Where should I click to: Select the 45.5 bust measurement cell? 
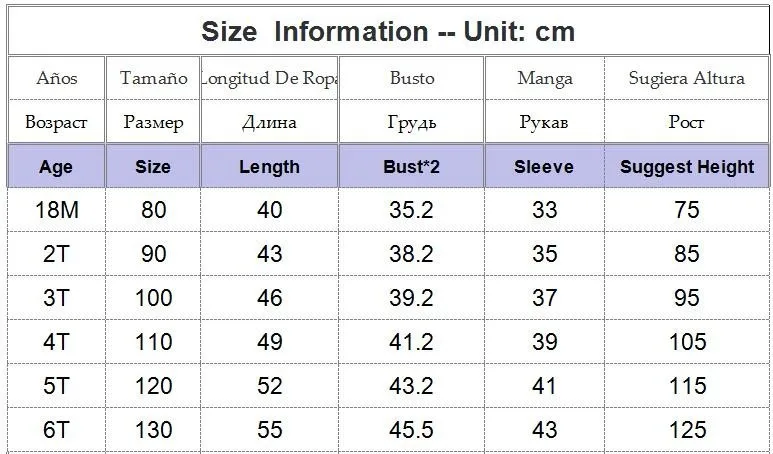tap(411, 431)
